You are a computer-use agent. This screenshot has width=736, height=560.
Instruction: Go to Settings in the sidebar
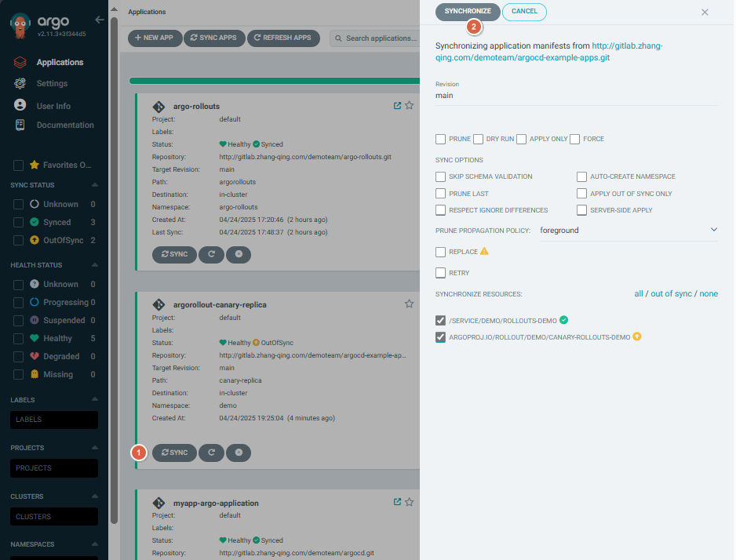[52, 83]
